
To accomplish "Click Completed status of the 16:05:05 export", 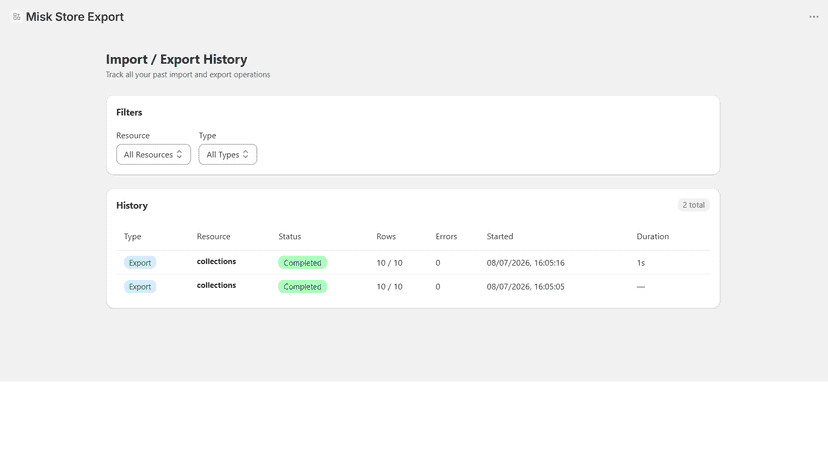I will 303,286.
